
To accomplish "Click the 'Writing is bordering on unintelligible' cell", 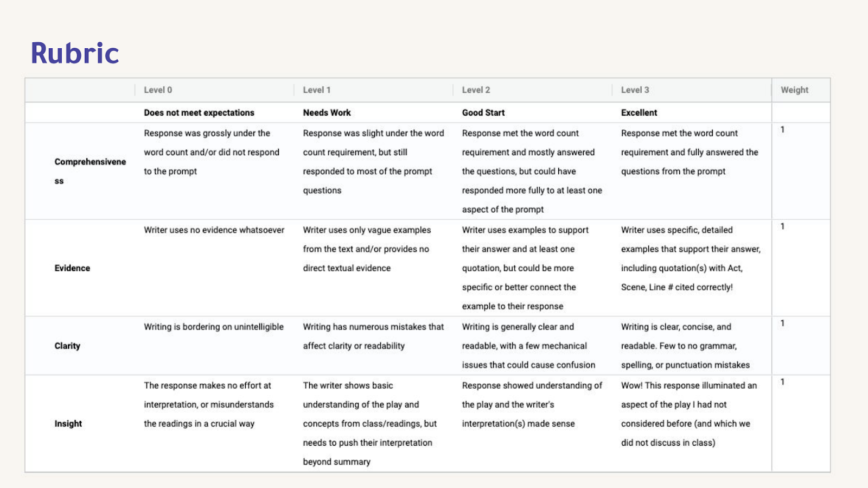I will point(214,327).
